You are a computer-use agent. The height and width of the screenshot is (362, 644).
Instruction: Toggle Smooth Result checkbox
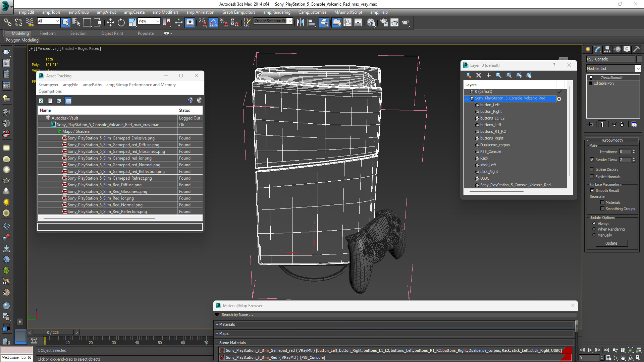pos(592,190)
